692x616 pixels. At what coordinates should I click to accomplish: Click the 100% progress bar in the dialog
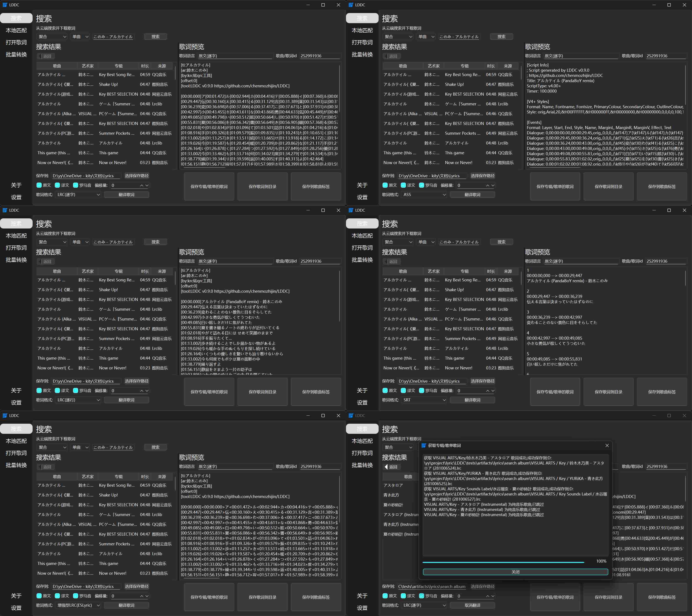(x=503, y=562)
